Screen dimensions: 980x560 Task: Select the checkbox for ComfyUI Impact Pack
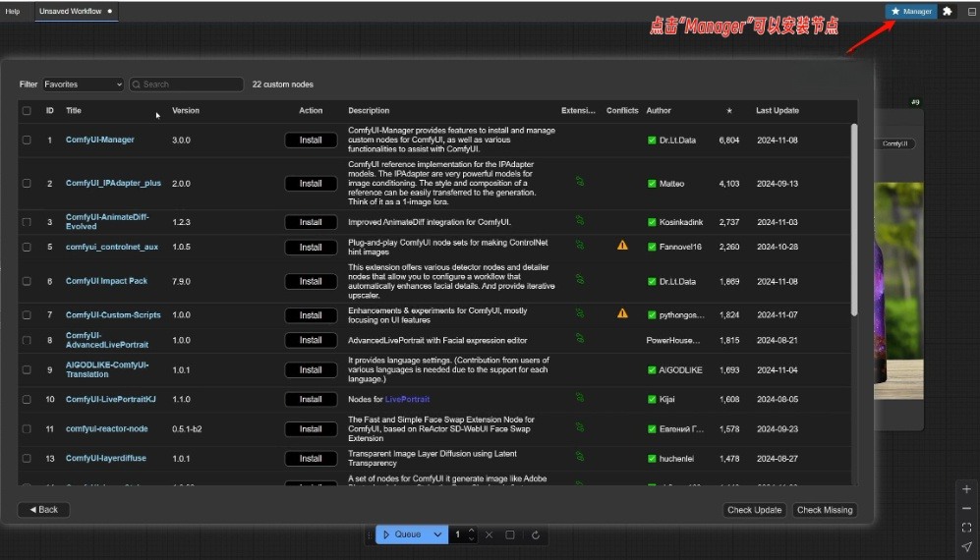(27, 281)
